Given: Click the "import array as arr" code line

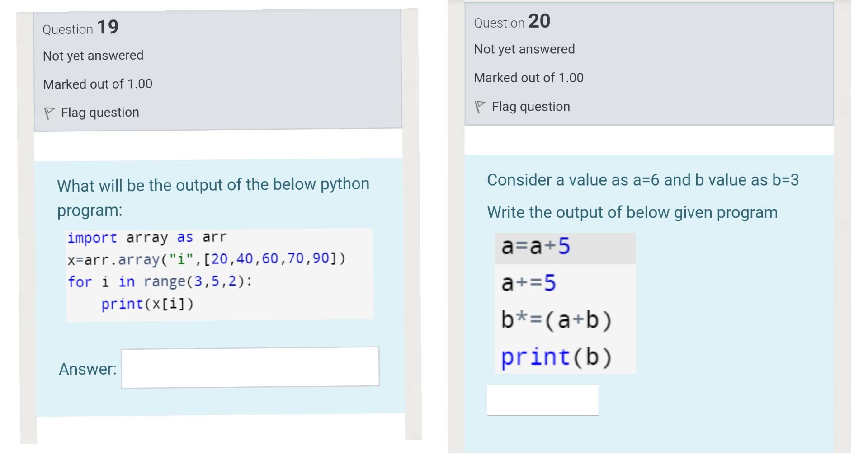Looking at the screenshot, I should point(147,238).
